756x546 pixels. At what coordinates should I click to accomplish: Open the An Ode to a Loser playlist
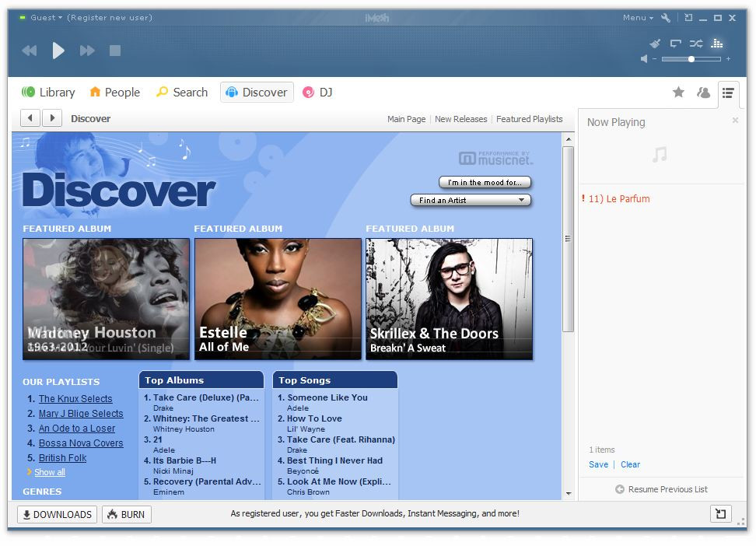pos(77,429)
